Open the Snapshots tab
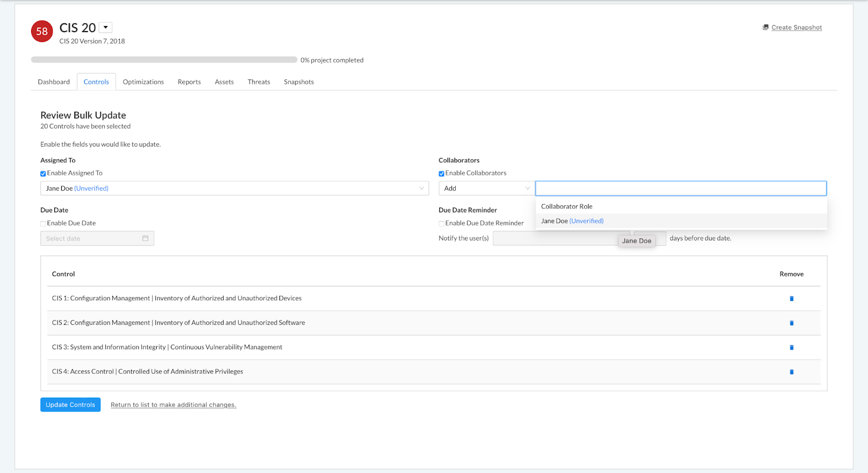Screen dimensions: 868x473 pyautogui.click(x=299, y=82)
